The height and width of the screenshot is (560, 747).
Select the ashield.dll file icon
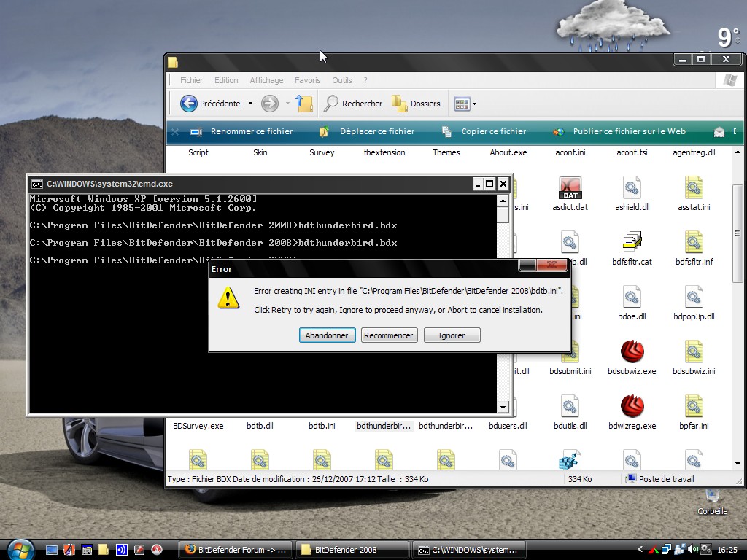pos(632,188)
